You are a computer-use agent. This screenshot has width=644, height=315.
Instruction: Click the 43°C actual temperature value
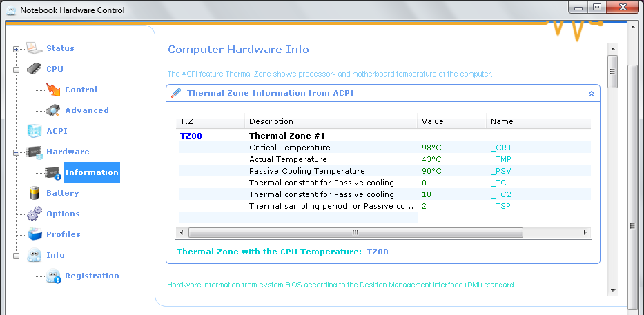click(431, 159)
